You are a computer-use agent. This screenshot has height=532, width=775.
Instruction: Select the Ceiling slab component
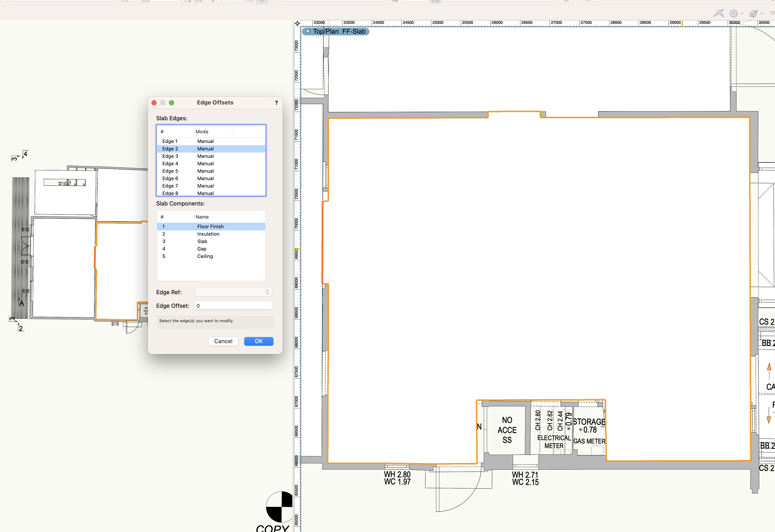pyautogui.click(x=205, y=256)
